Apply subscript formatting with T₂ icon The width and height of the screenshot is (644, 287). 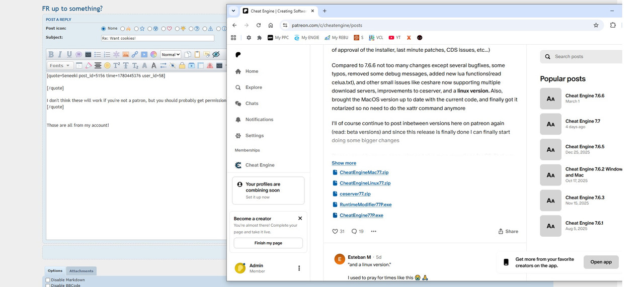[x=135, y=65]
